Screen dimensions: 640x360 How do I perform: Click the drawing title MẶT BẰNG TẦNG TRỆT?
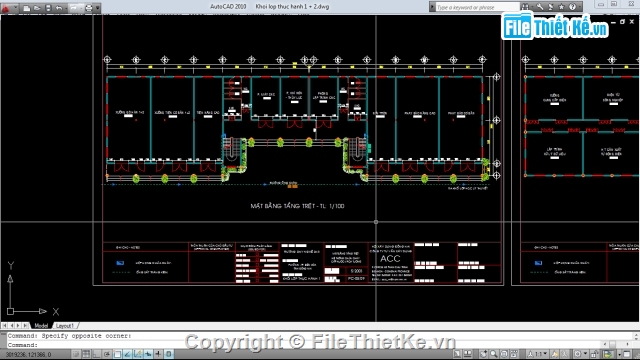click(298, 206)
